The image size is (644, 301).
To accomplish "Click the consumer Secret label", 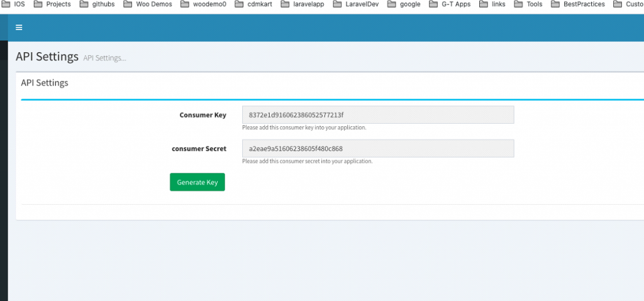I will 199,149.
